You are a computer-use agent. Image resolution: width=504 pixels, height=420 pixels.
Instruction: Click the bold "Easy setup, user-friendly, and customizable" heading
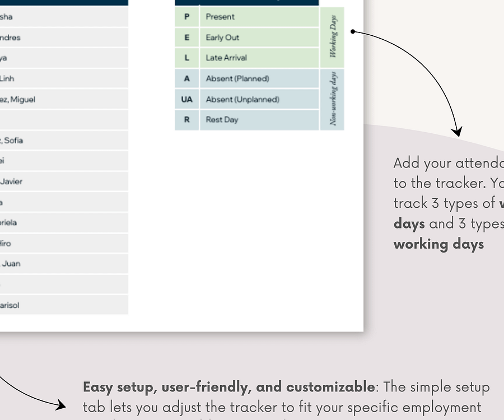[228, 387]
